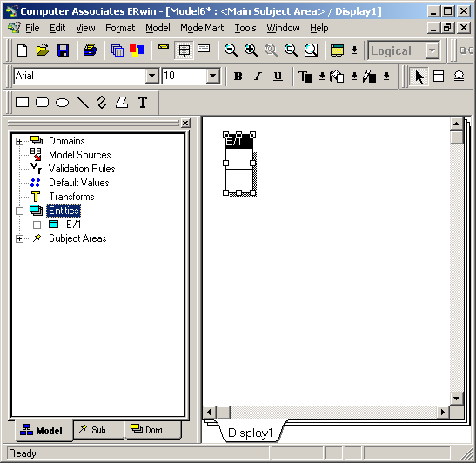Open the Arial font name dropdown

[x=151, y=76]
